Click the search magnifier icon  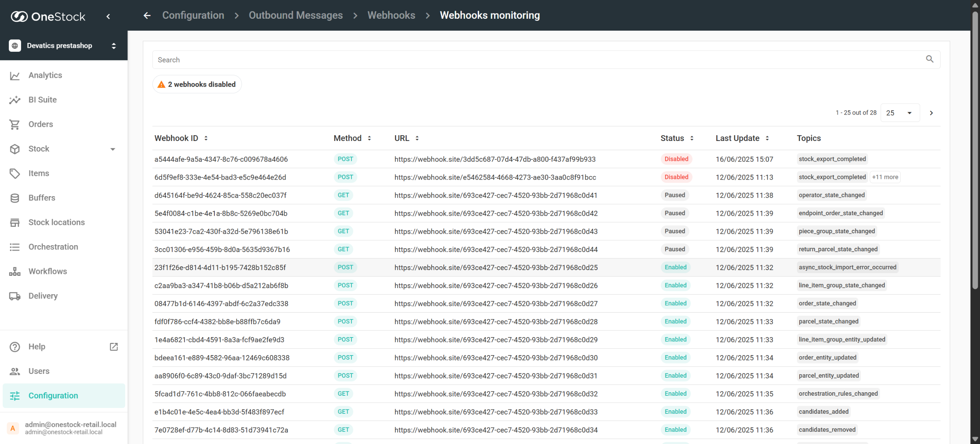tap(929, 59)
